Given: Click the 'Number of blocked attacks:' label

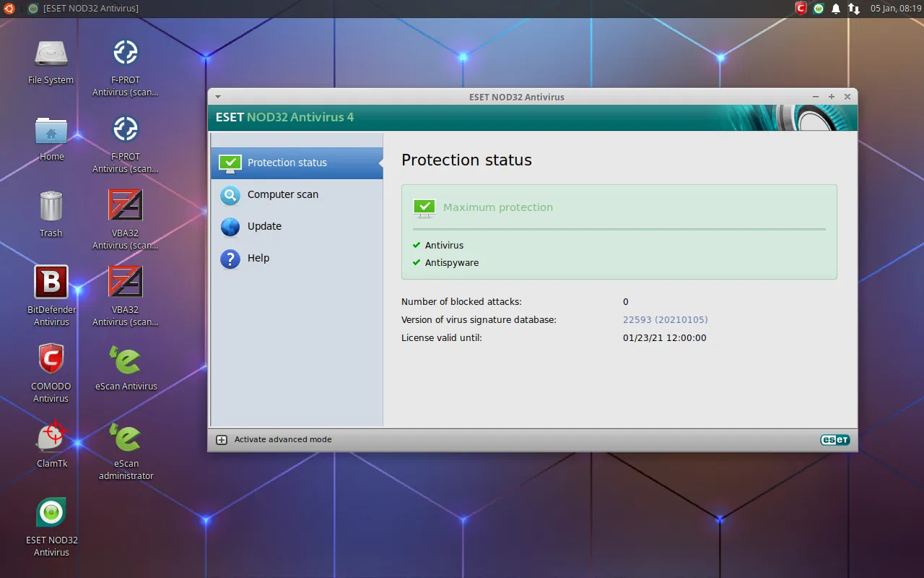Looking at the screenshot, I should 461,301.
